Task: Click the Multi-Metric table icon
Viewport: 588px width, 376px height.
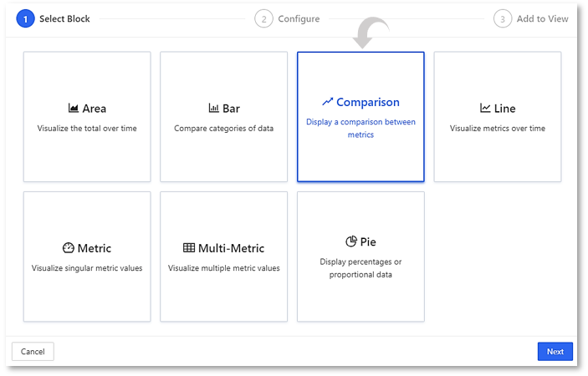Action: coord(189,248)
